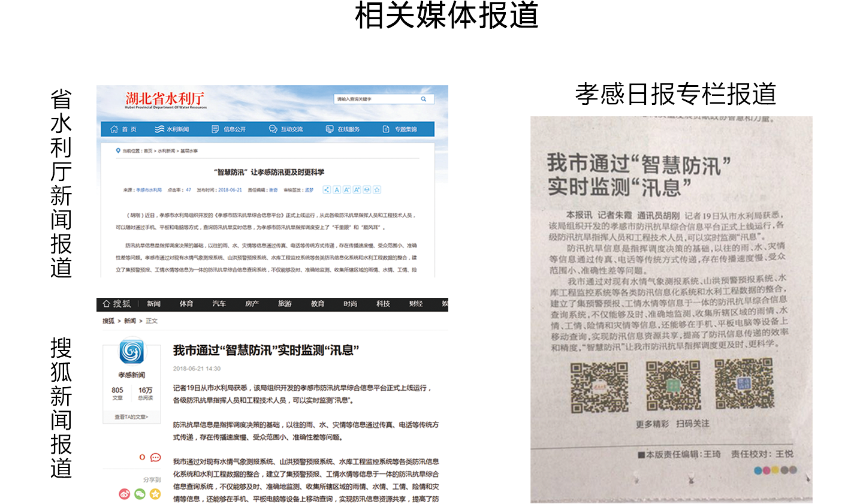Go to 首页 in the blue navigation bar
The height and width of the screenshot is (504, 863).
point(123,129)
